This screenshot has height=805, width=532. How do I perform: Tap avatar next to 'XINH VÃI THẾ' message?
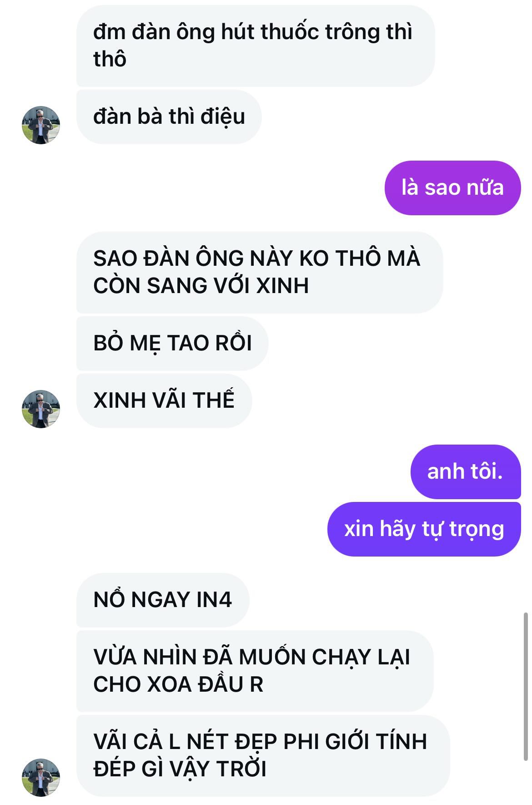pos(41,409)
